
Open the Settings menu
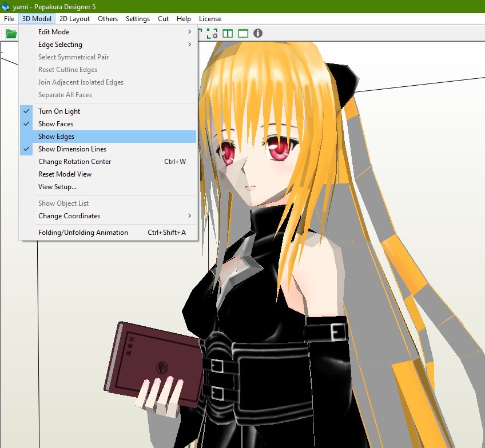point(138,18)
